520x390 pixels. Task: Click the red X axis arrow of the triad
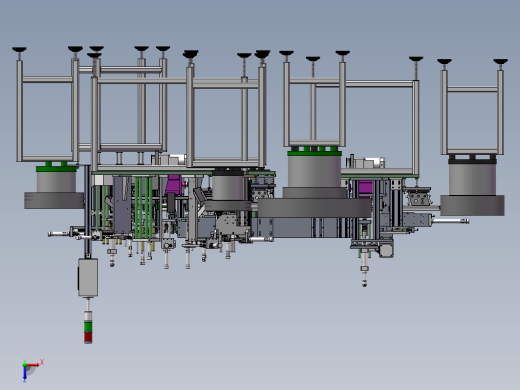pyautogui.click(x=33, y=365)
